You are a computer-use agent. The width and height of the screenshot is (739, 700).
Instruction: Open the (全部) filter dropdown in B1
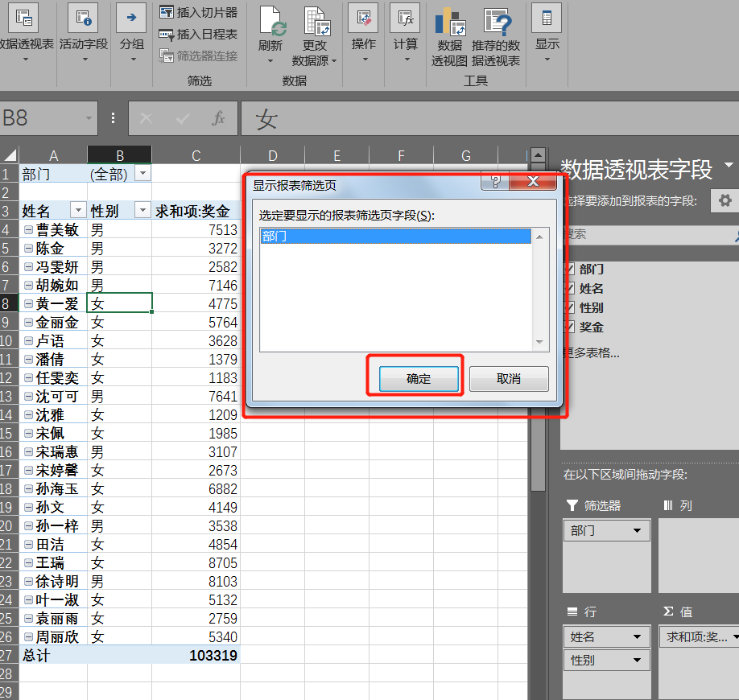pyautogui.click(x=142, y=174)
